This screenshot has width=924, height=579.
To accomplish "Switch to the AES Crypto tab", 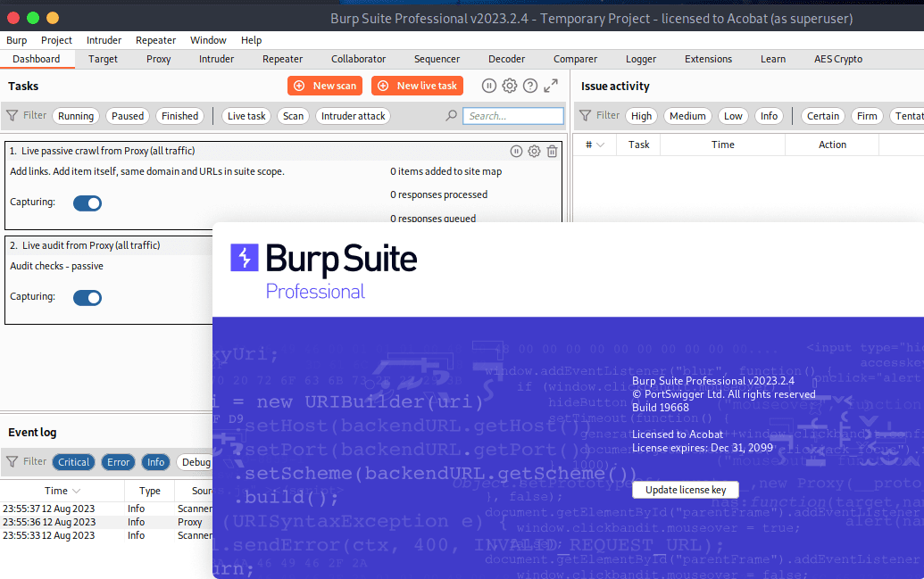I will [838, 59].
